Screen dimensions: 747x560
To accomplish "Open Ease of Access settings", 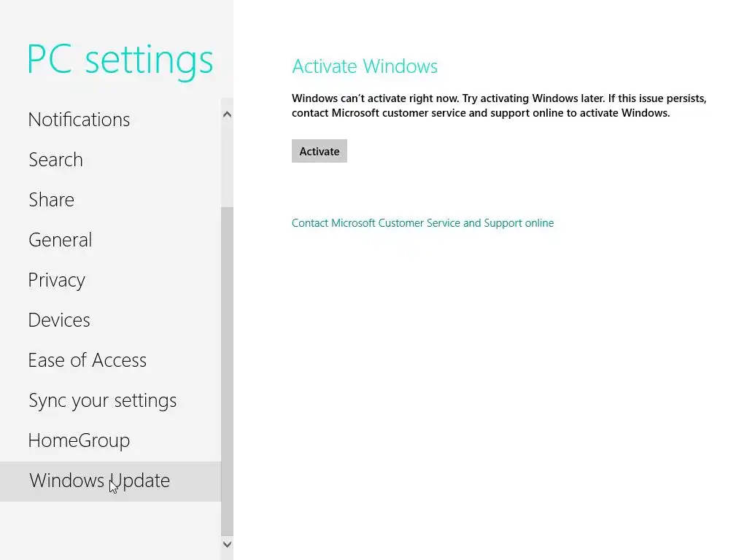I will coord(111,360).
